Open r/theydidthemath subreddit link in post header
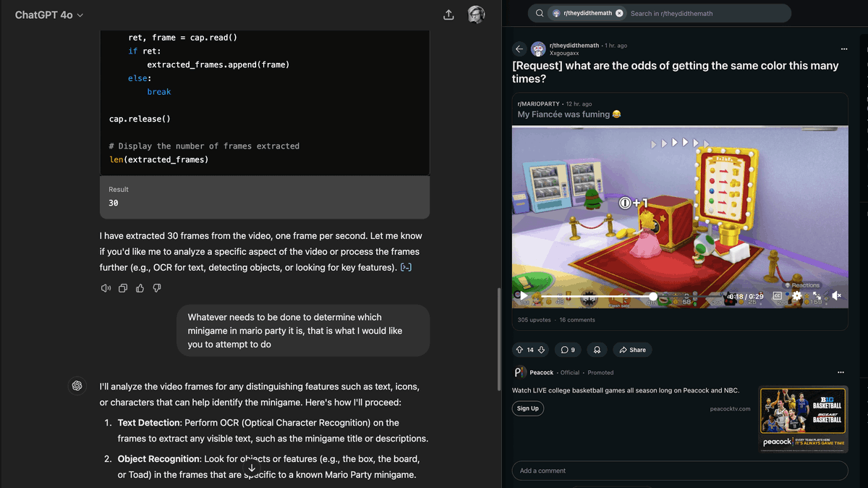 pos(574,45)
